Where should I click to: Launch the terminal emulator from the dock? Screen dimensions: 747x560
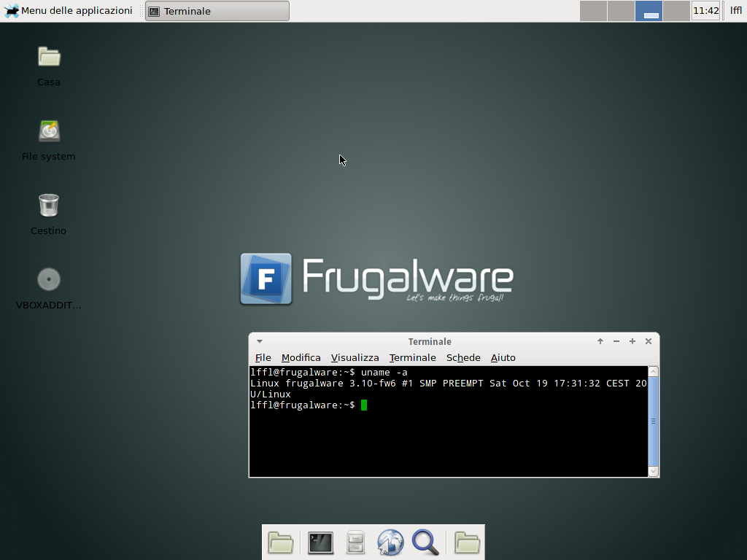(x=320, y=542)
